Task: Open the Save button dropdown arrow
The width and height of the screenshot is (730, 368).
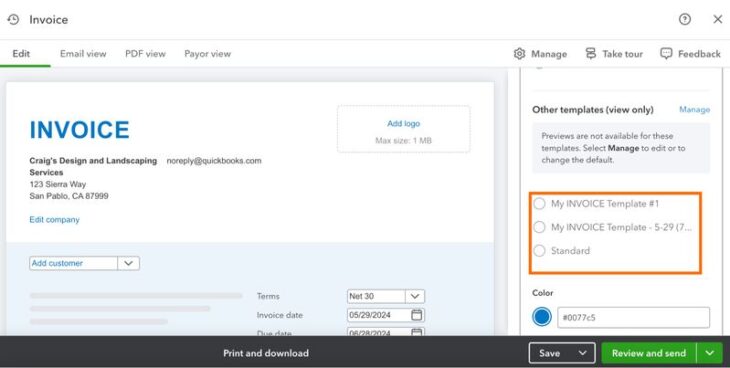Action: (x=582, y=353)
